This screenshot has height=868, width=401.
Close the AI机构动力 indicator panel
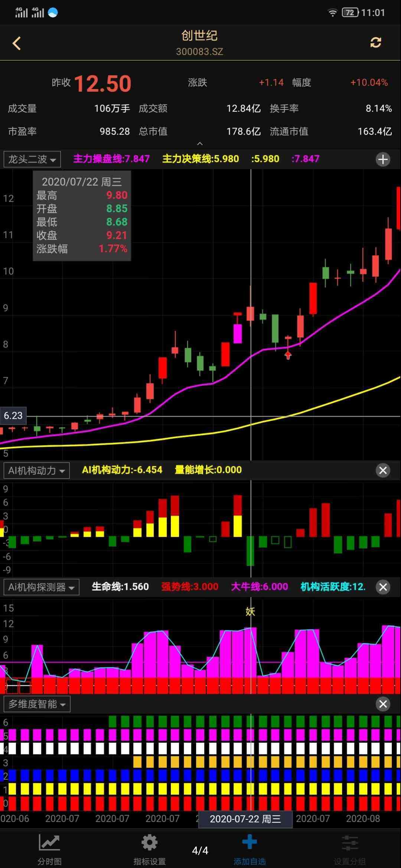(383, 470)
